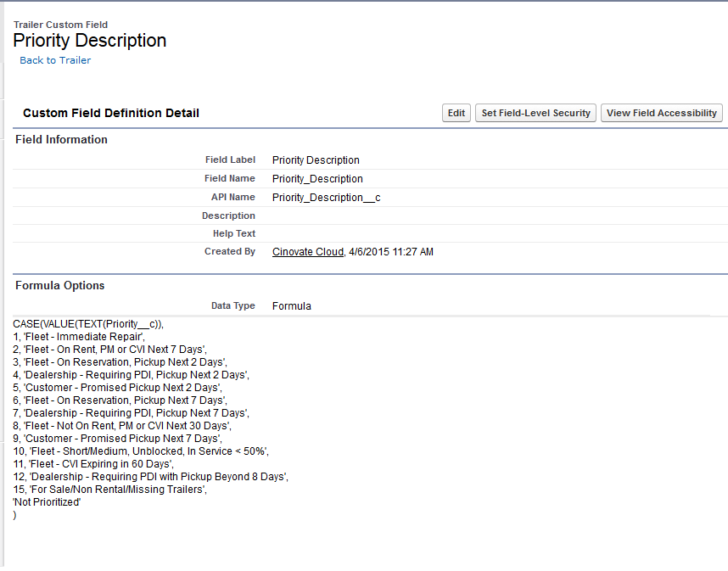Viewport: 728px width, 571px height.
Task: Click the Description field label
Action: pos(228,216)
